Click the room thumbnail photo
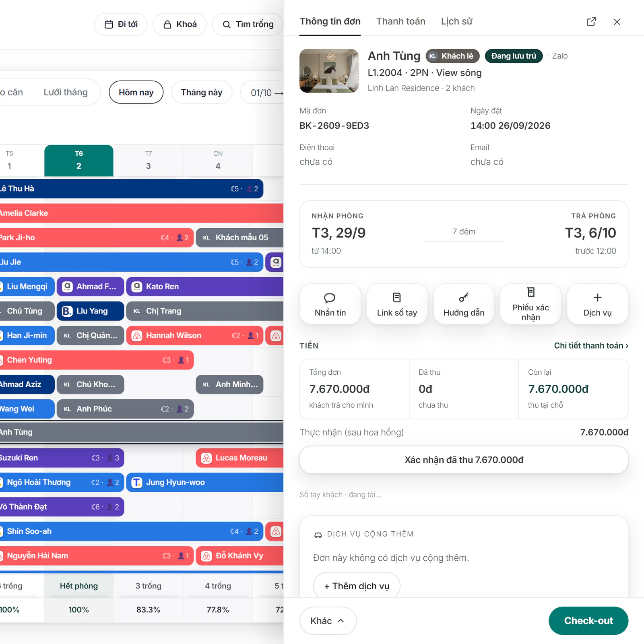644x644 pixels. click(x=329, y=71)
